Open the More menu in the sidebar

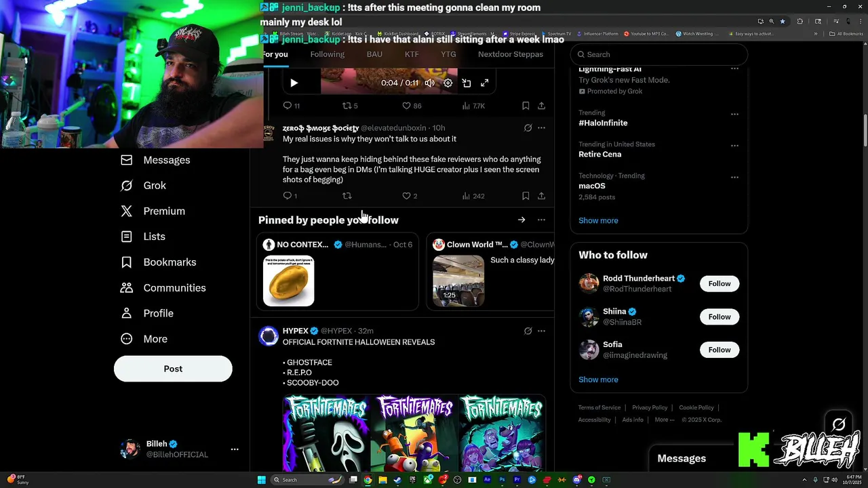pos(144,339)
